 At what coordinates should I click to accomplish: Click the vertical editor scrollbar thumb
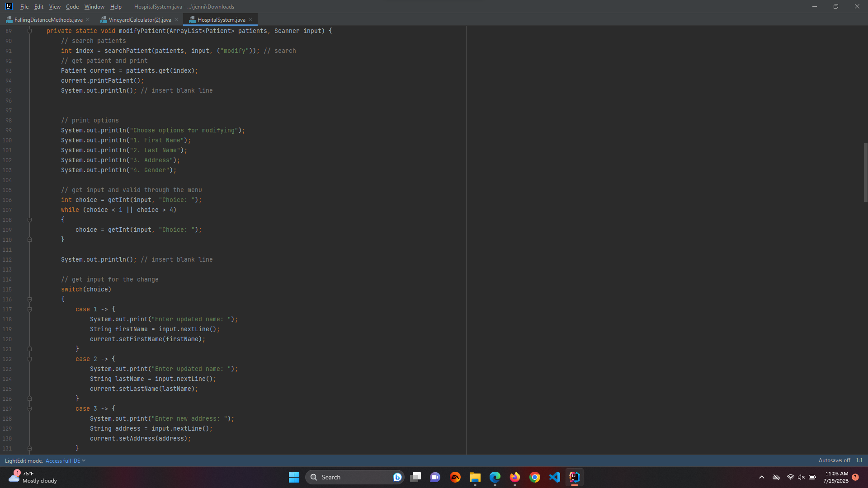[x=865, y=172]
